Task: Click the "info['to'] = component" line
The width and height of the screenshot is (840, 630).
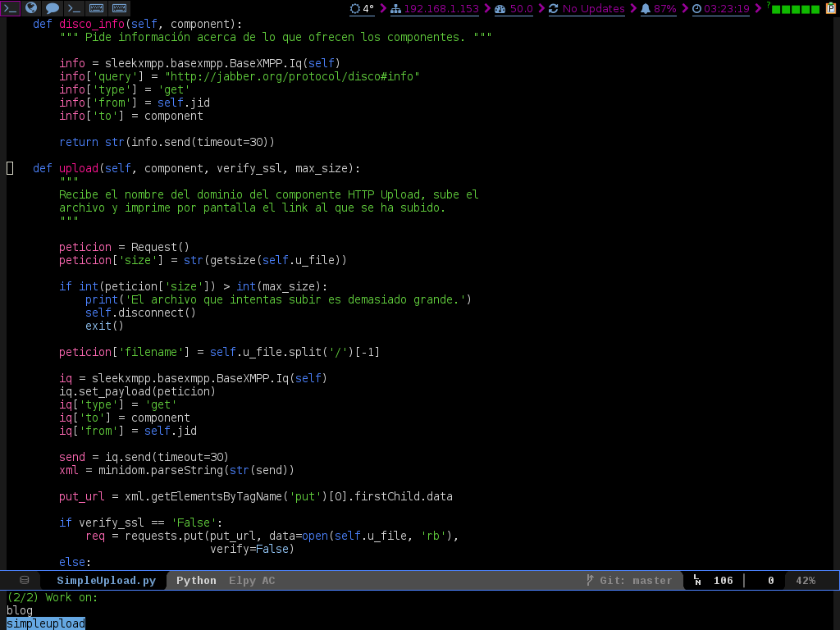Action: pos(130,116)
